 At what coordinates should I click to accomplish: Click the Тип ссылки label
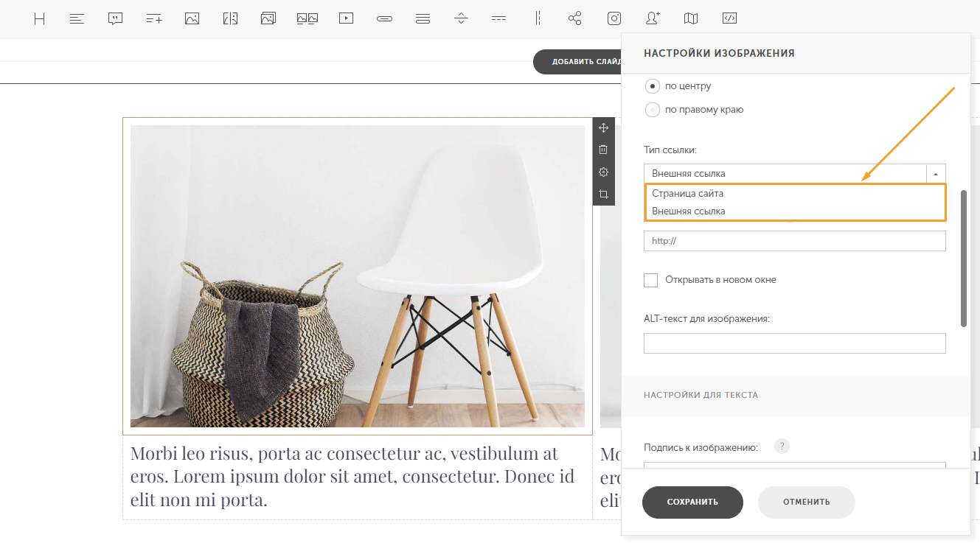pos(670,150)
